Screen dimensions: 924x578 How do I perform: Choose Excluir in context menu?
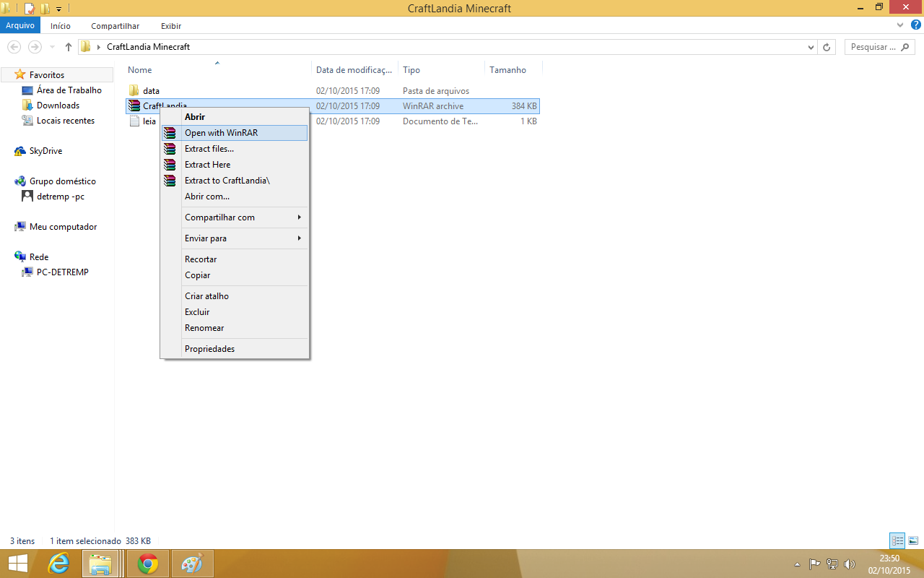235,312
